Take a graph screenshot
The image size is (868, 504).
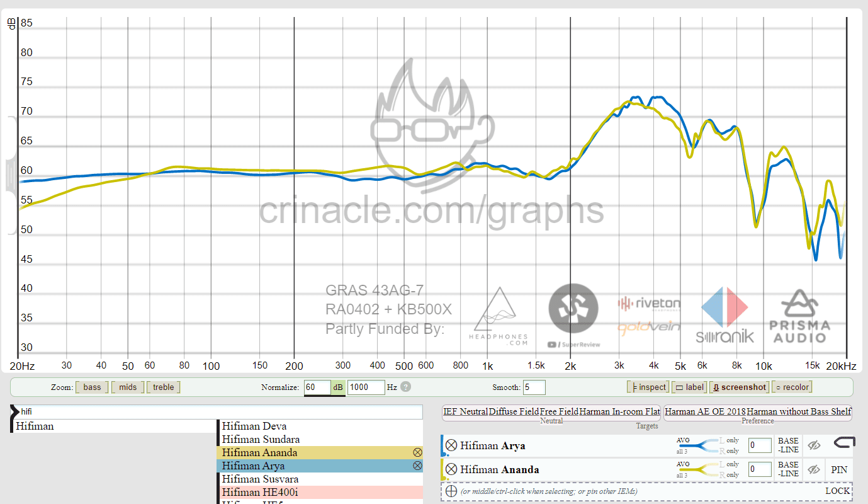[739, 387]
